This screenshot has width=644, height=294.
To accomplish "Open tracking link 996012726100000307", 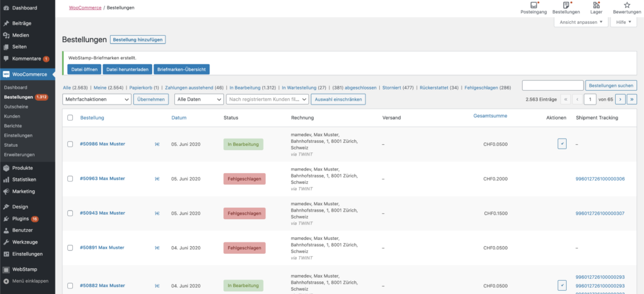I will 600,213.
